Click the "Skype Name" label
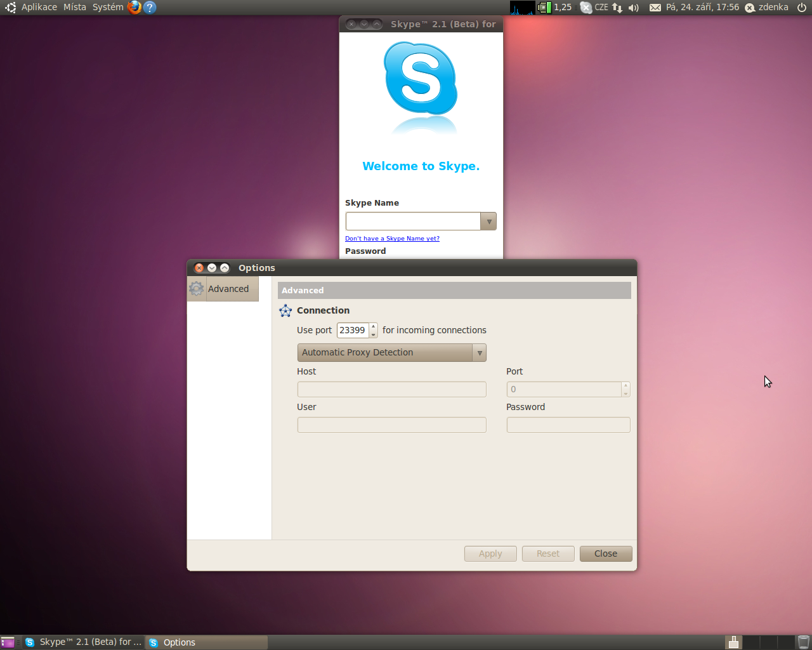The width and height of the screenshot is (812, 650). [372, 203]
